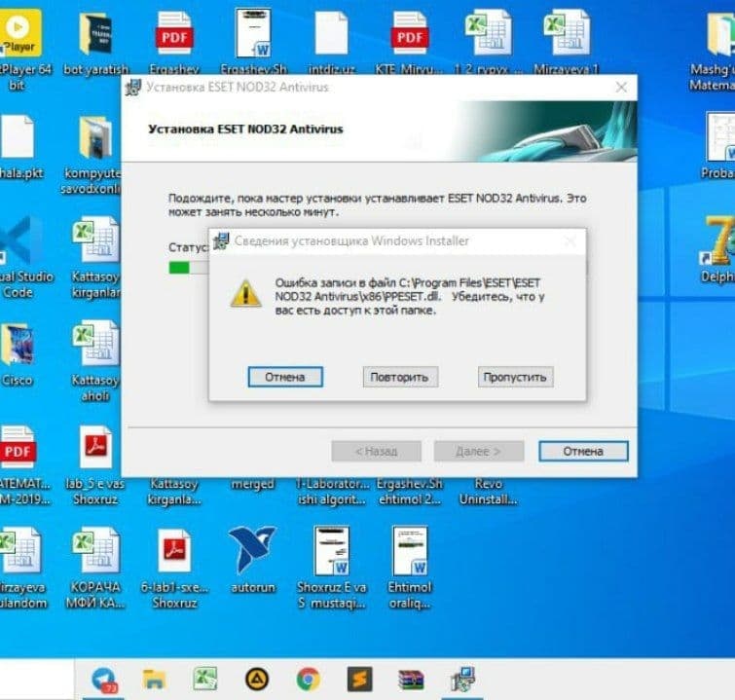
Task: Open the AIMP player taskbar icon
Action: click(257, 679)
